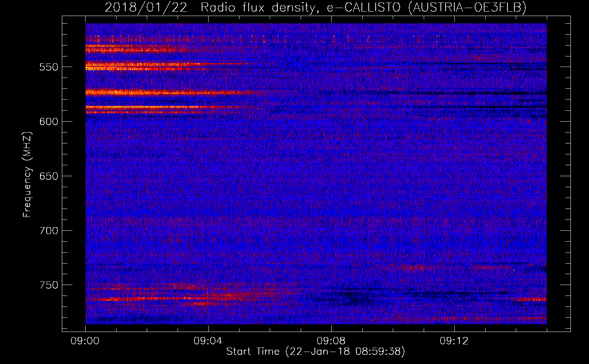Click the 750 frequency tick label

[49, 285]
